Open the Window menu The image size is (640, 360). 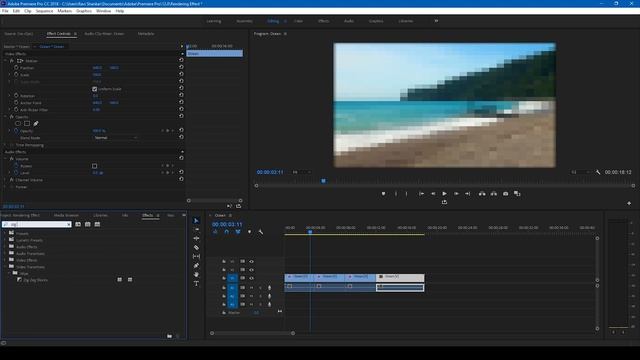103,11
